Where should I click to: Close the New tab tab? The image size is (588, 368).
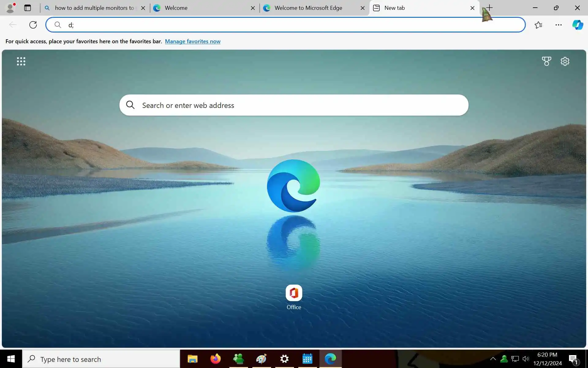pos(472,8)
